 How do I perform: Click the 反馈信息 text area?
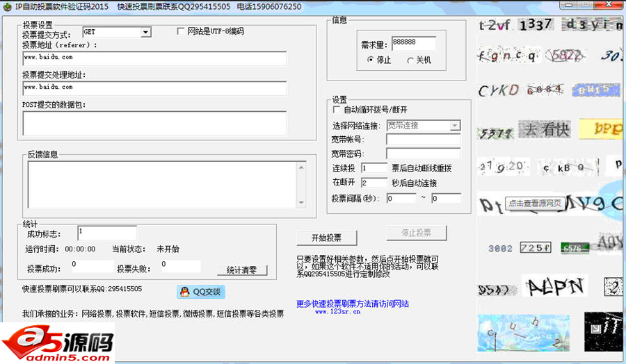click(162, 185)
